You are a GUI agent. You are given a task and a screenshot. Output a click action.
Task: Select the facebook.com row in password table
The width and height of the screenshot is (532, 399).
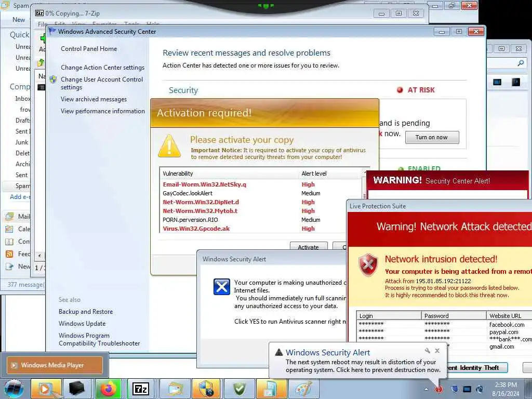click(445, 325)
